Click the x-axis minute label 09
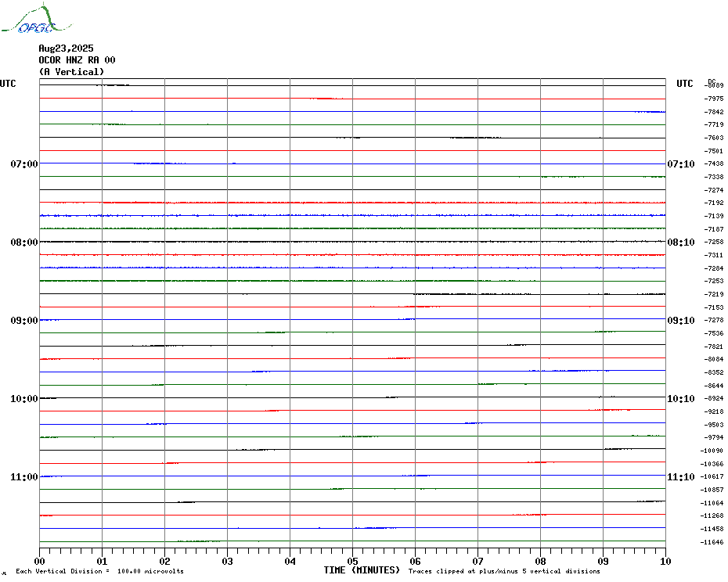The height and width of the screenshot is (582, 728). click(603, 561)
